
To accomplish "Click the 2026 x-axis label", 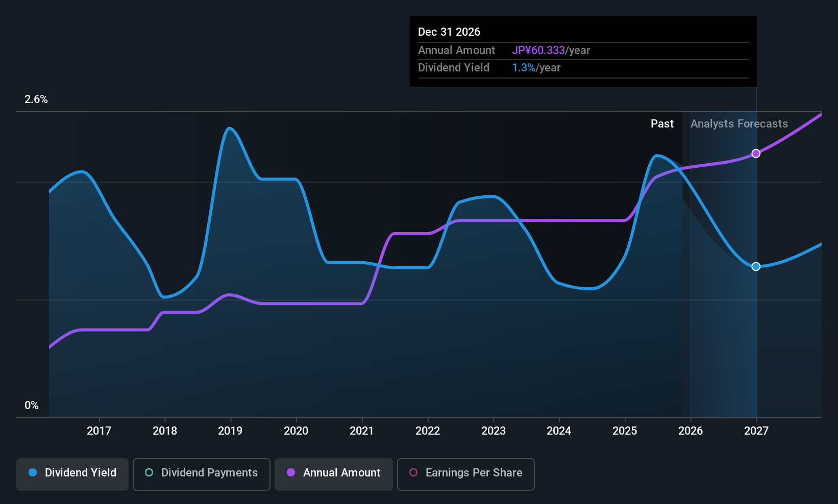I will [x=691, y=431].
